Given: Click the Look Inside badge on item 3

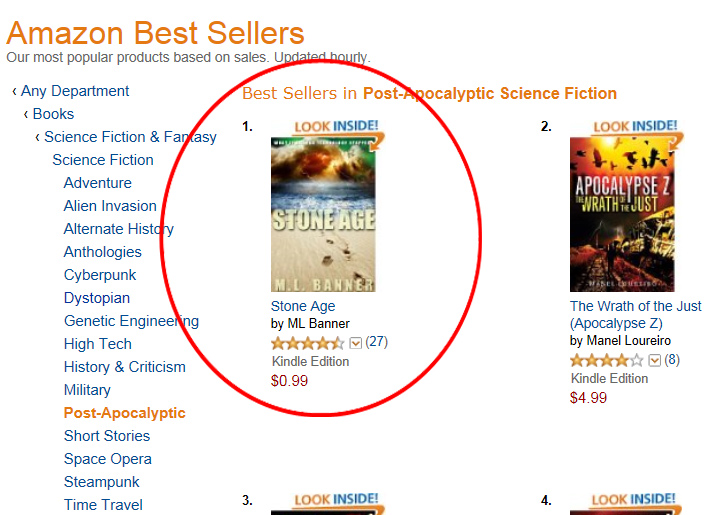Looking at the screenshot, I should [337, 500].
